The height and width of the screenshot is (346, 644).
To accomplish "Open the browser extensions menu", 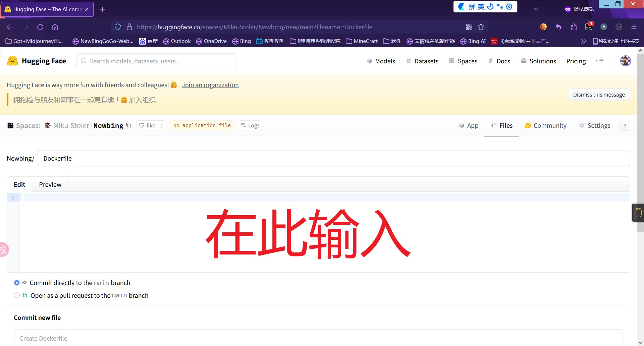I will (x=574, y=27).
